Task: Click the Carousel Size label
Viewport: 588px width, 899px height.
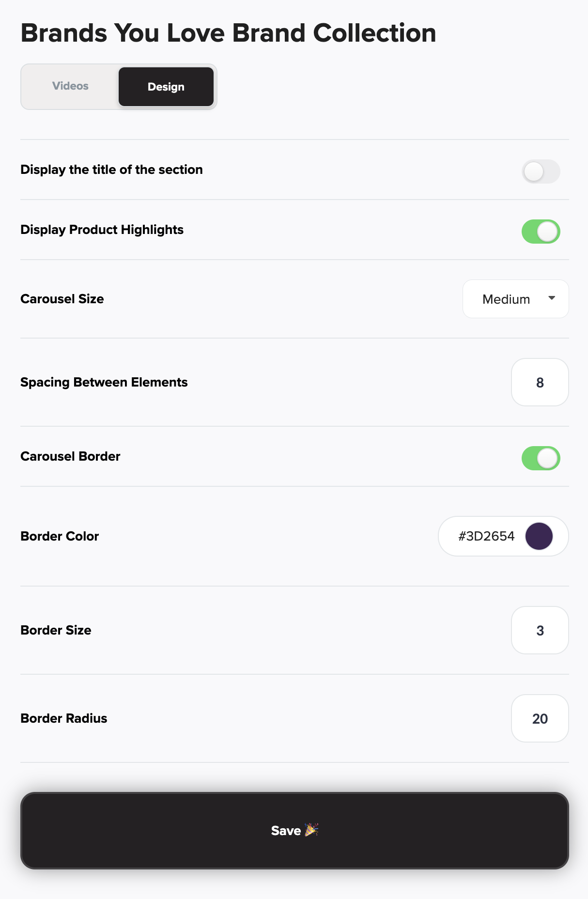Action: [x=62, y=299]
